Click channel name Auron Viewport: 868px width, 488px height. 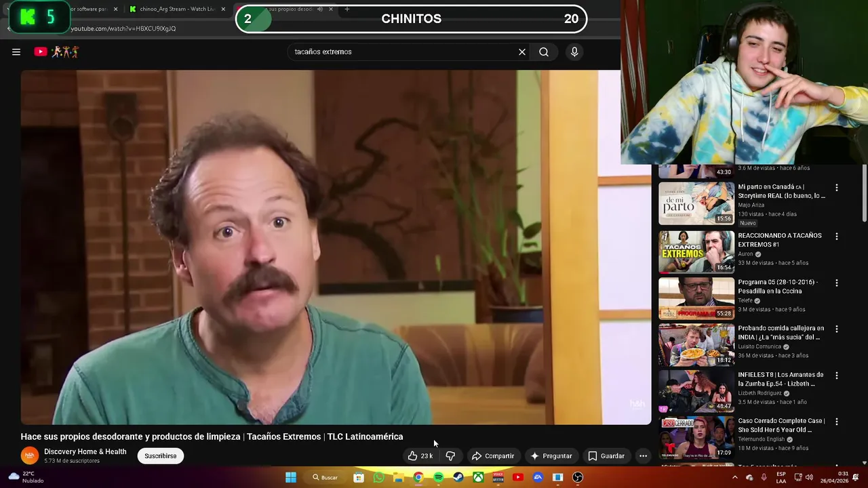click(745, 254)
